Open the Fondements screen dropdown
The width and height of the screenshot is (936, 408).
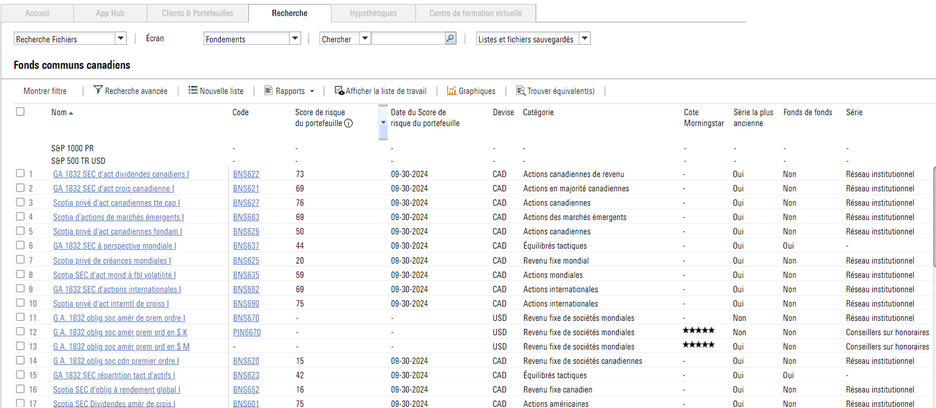295,39
